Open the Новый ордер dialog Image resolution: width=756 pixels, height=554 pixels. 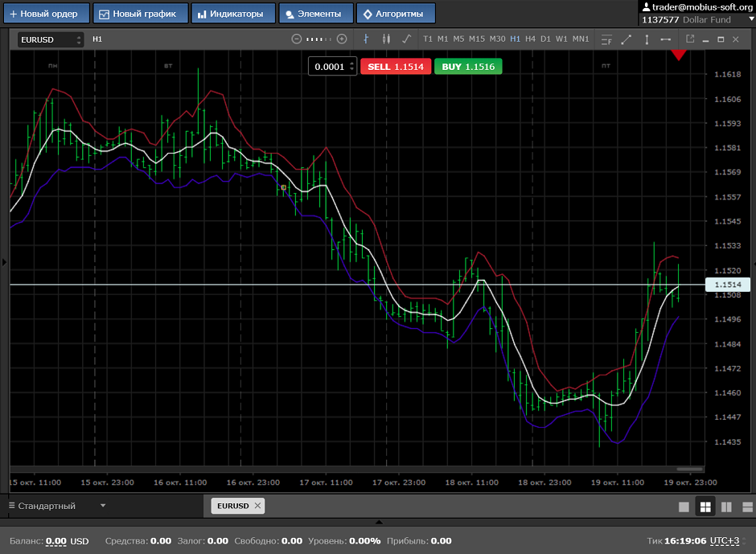tap(47, 14)
